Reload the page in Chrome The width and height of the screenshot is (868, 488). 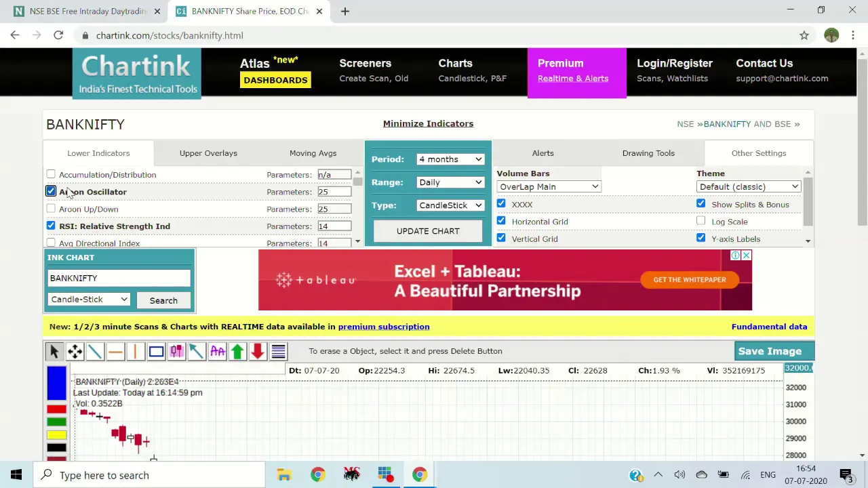58,35
